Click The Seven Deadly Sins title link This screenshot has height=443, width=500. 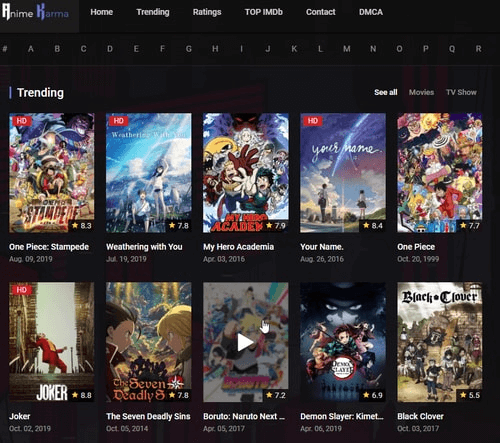click(148, 416)
